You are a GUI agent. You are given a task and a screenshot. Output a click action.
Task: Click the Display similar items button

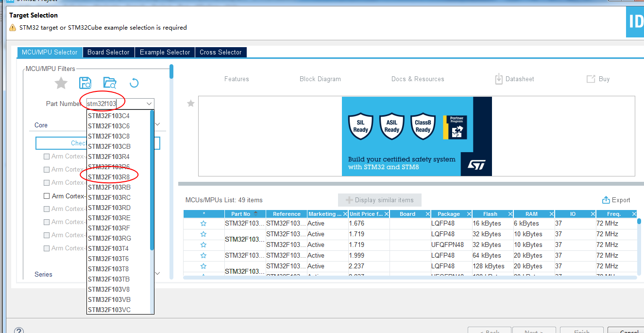[380, 200]
